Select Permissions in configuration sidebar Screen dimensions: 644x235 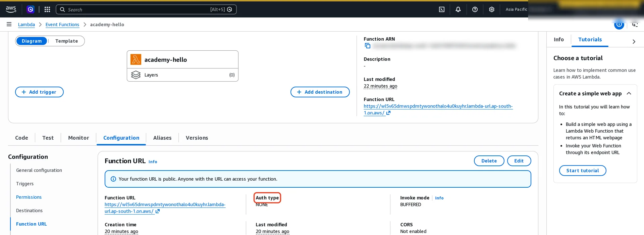[x=29, y=197]
